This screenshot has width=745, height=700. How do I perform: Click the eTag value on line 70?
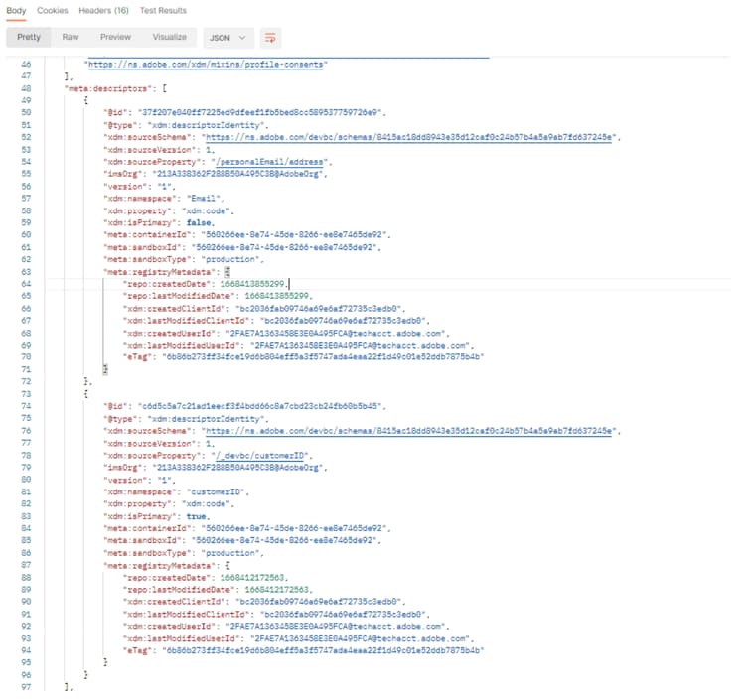(323, 356)
